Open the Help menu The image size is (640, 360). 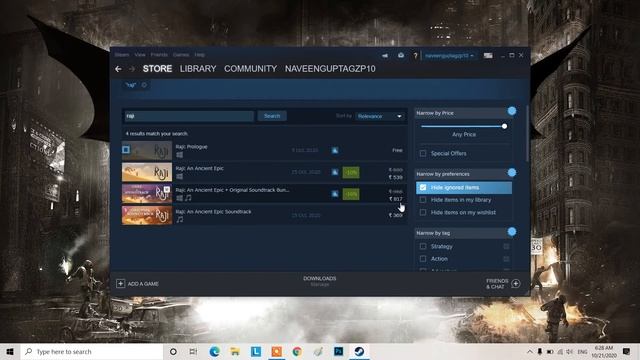199,55
